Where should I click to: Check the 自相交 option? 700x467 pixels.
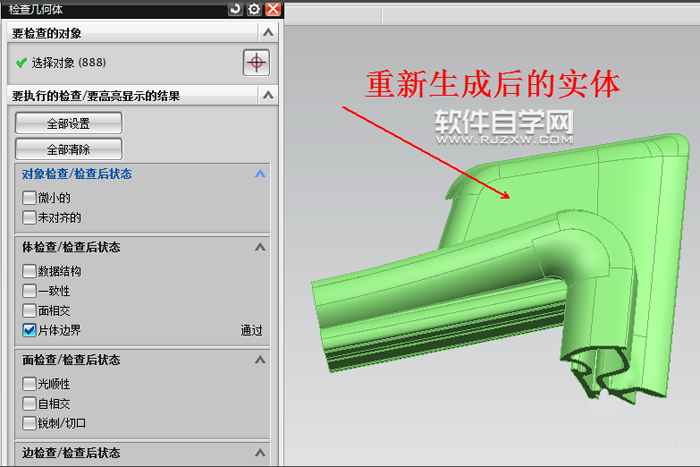click(x=29, y=404)
